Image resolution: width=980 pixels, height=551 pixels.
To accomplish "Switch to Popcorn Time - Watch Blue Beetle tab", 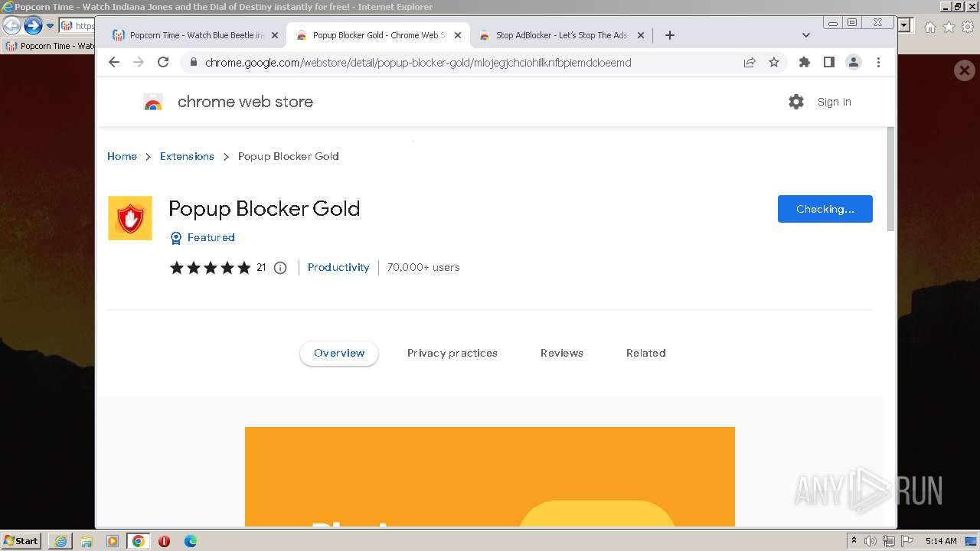I will (194, 35).
